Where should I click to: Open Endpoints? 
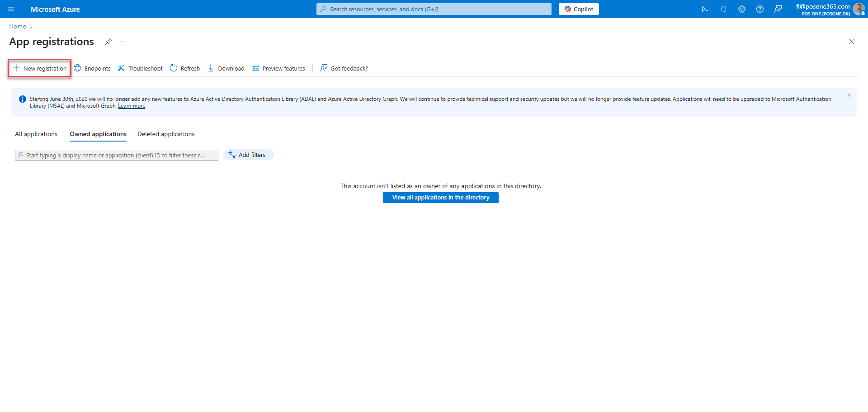[92, 68]
